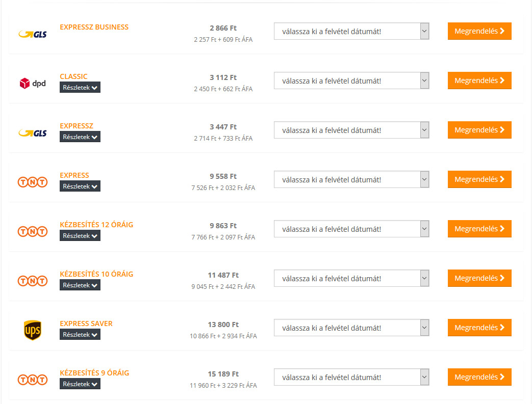Expand Részletek under GLS Expressz
The image size is (532, 404).
(80, 137)
